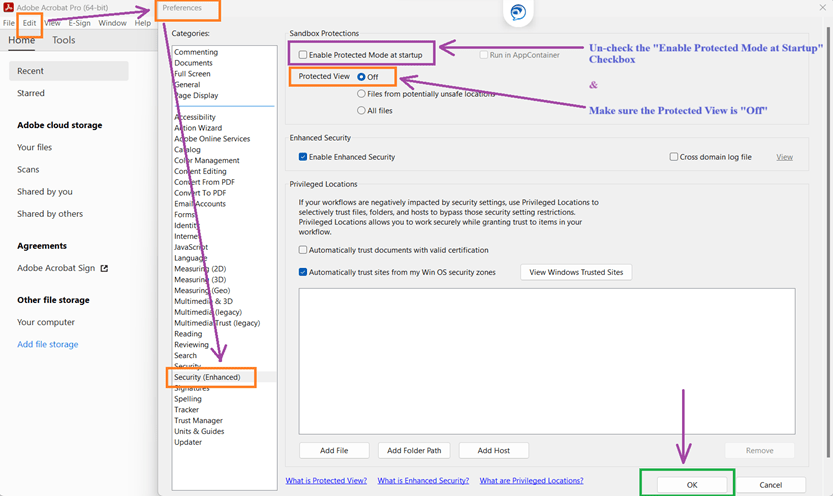Open the What are Privileged Locations? link
This screenshot has height=496, width=833.
pyautogui.click(x=531, y=481)
